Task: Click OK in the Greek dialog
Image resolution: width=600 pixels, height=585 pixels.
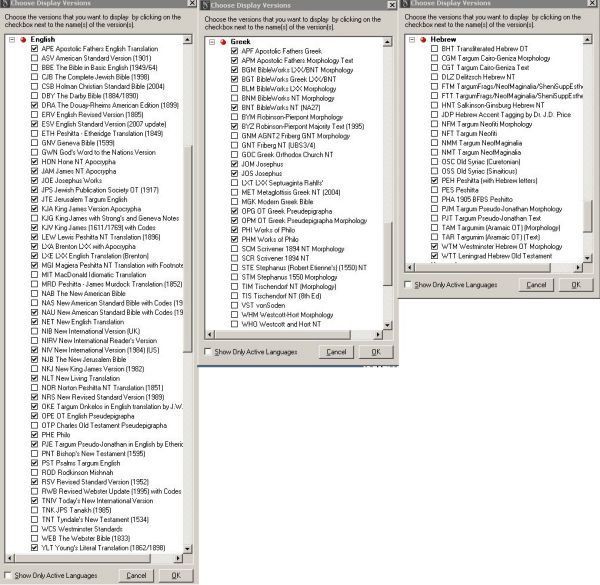Action: click(376, 352)
